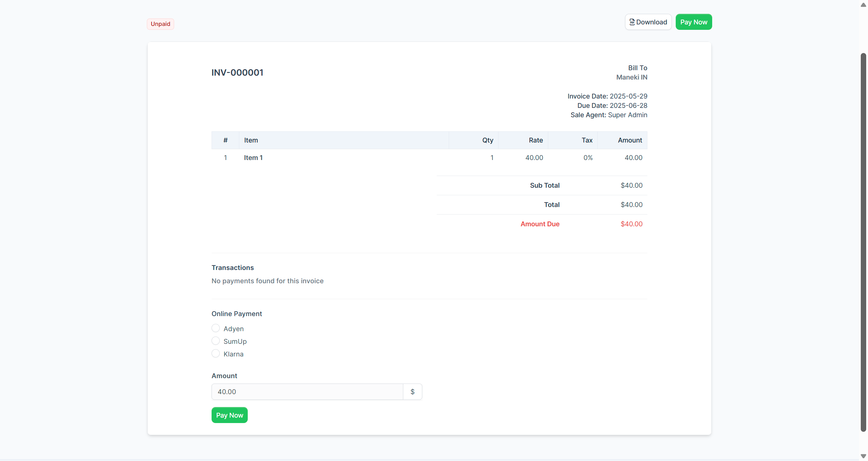Click the Download button
The height and width of the screenshot is (461, 868).
(648, 22)
